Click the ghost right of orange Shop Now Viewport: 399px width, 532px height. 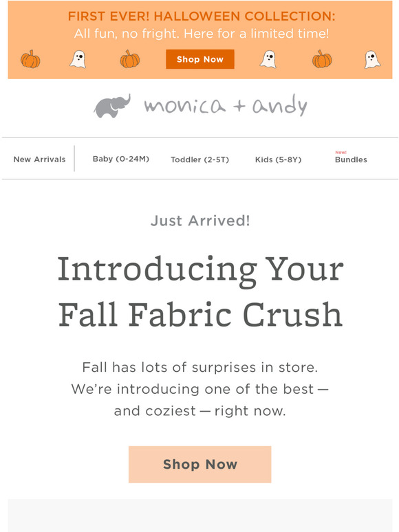coord(268,59)
